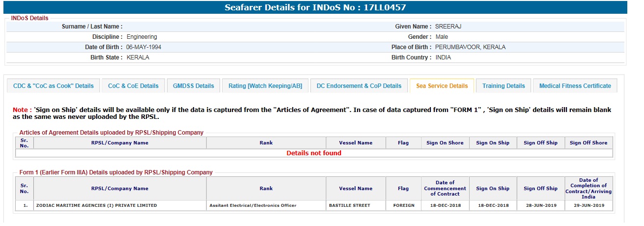Open the CDC & "CoC as Cook" Details tab

point(53,86)
